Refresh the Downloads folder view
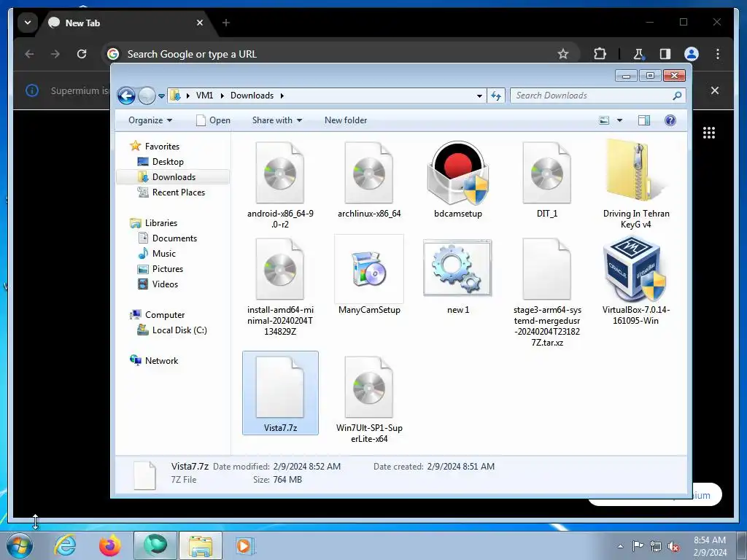747x560 pixels. [496, 96]
